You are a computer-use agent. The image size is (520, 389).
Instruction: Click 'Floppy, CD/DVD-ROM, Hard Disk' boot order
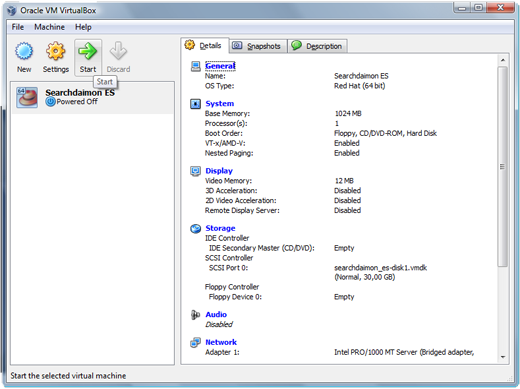(385, 133)
